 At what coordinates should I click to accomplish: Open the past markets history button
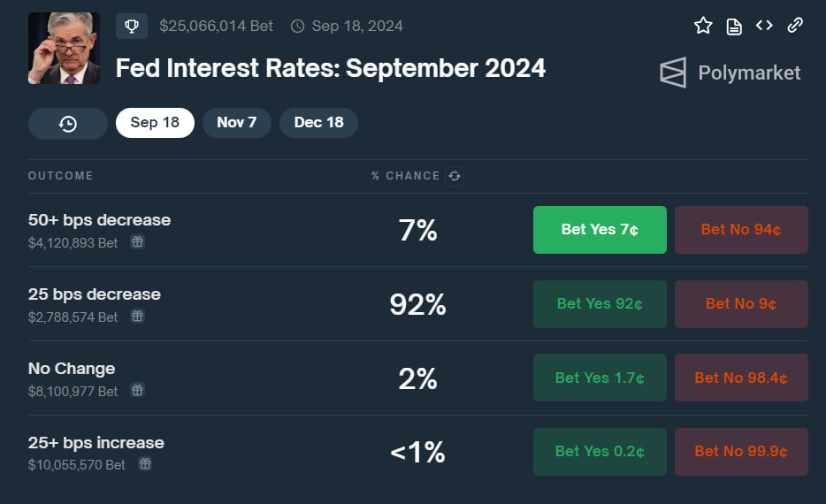(68, 124)
